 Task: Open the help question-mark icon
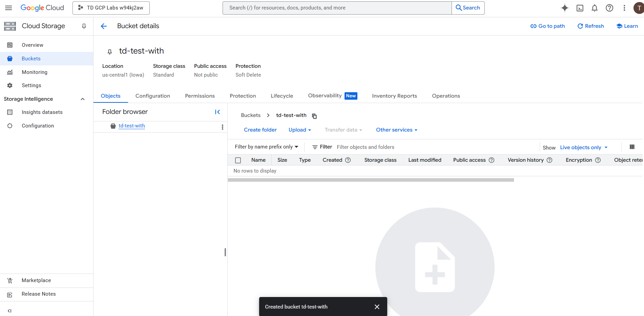(x=609, y=8)
